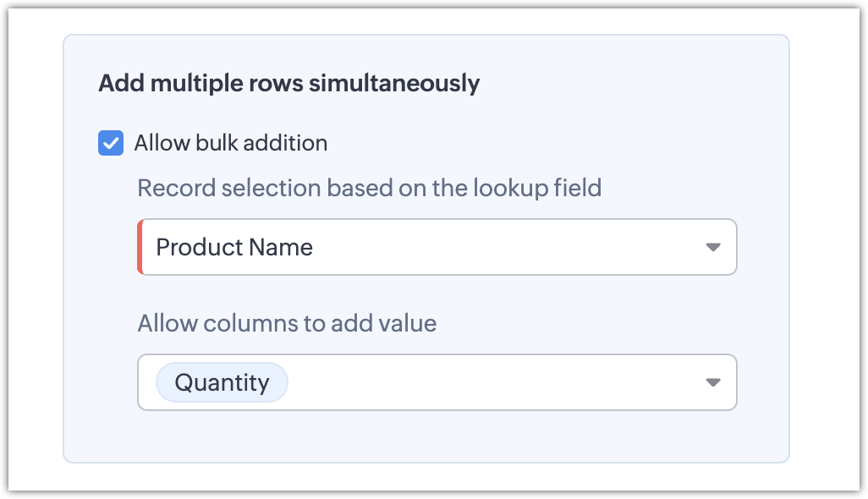Viewport: 868px width, 499px height.
Task: Click the word Quantity inside the chip
Action: (222, 382)
